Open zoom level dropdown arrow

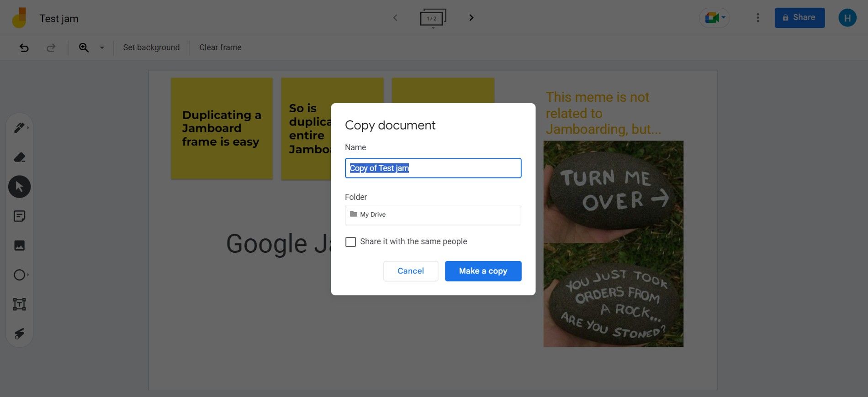102,47
